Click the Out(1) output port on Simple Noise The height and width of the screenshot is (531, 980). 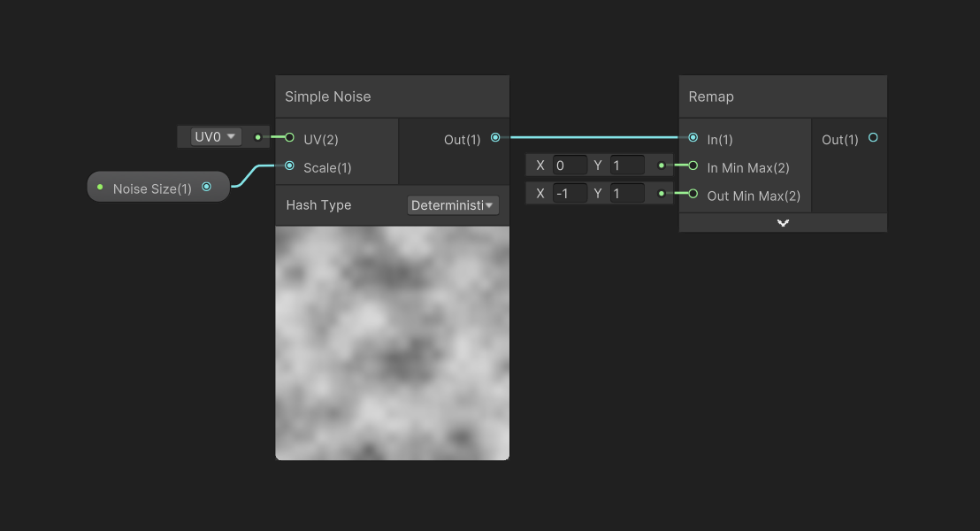(495, 138)
